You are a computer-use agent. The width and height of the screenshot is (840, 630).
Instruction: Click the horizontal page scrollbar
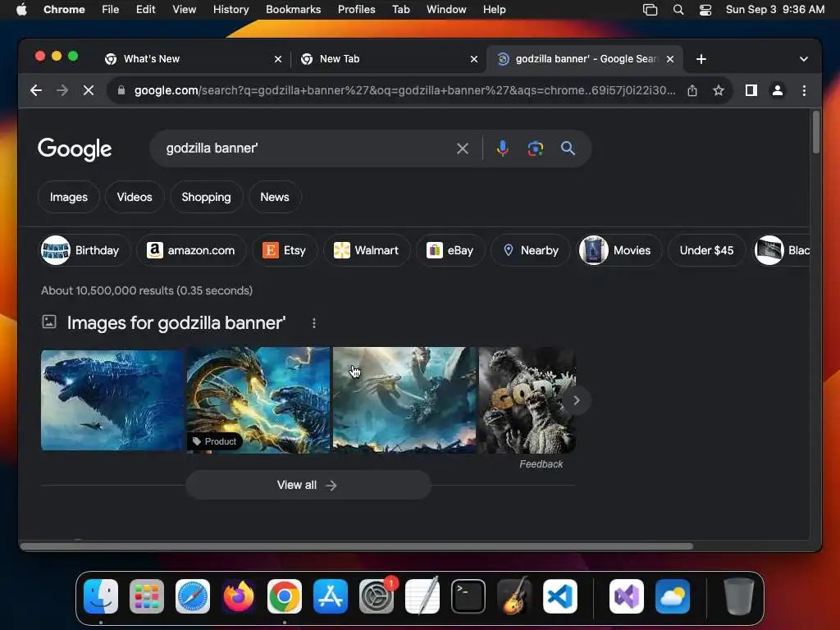click(x=357, y=546)
